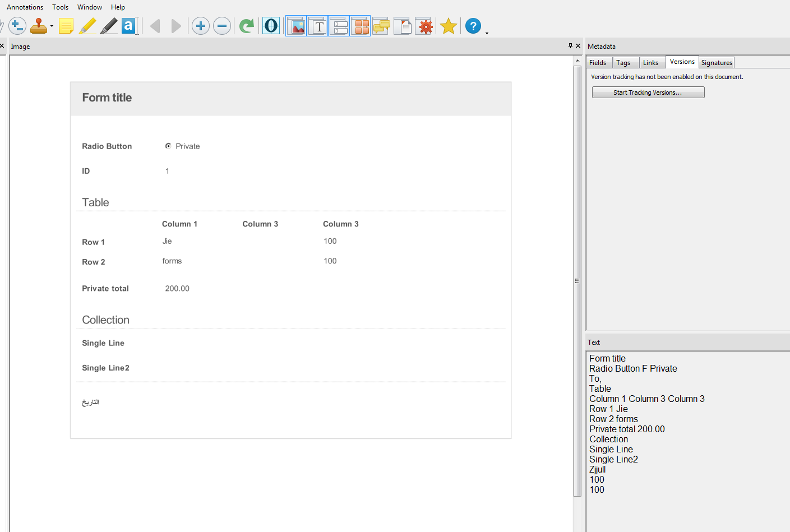
Task: Open the orange gear settings icon
Action: [426, 26]
